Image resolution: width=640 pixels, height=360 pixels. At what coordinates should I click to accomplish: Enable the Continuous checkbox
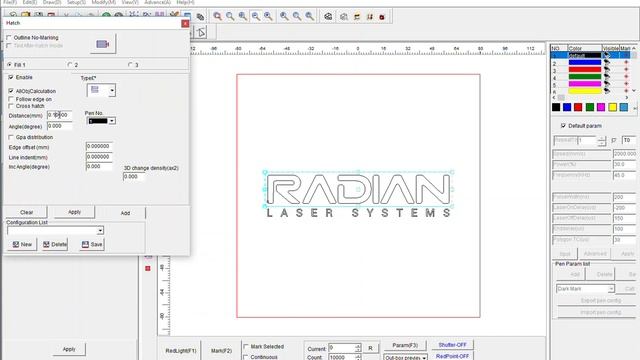click(246, 357)
